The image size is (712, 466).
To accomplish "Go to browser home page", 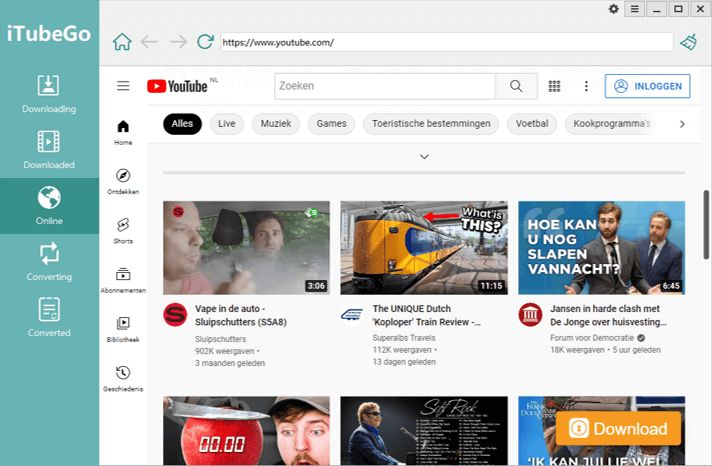I will 122,42.
